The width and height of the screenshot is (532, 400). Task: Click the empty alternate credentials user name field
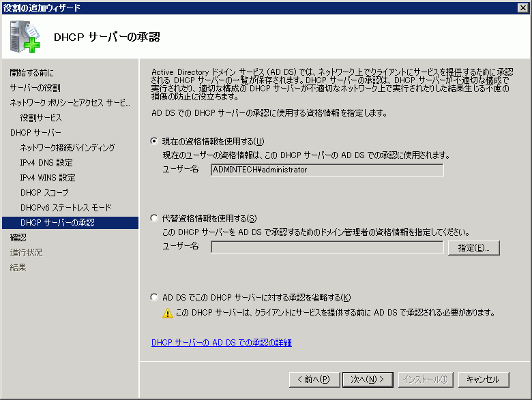[327, 247]
